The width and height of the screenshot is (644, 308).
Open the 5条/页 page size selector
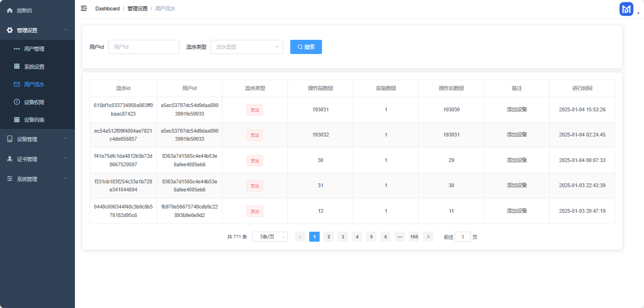pyautogui.click(x=270, y=237)
